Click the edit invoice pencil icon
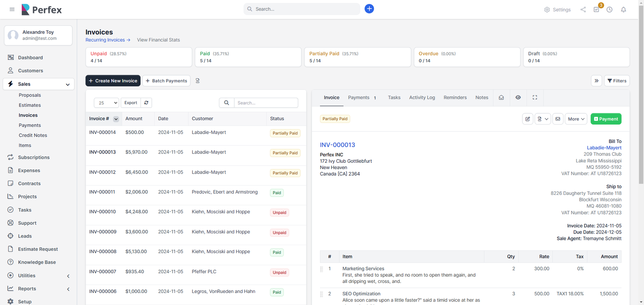Image resolution: width=644 pixels, height=305 pixels. 527,119
